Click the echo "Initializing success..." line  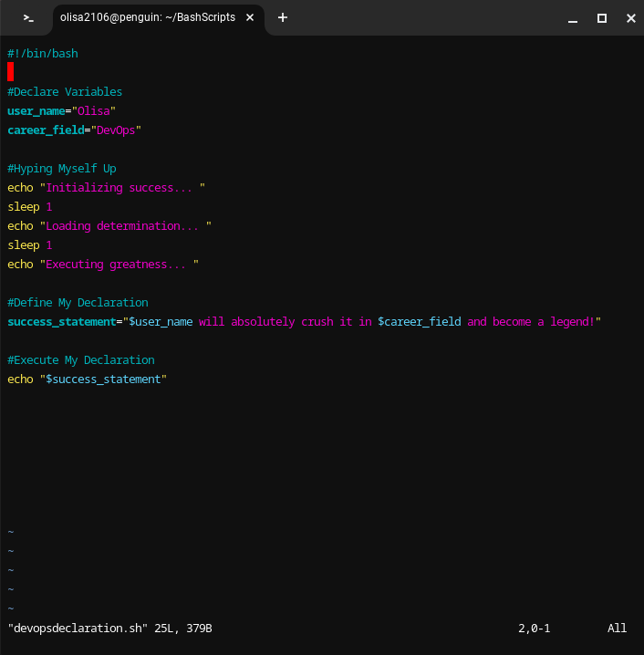point(106,188)
